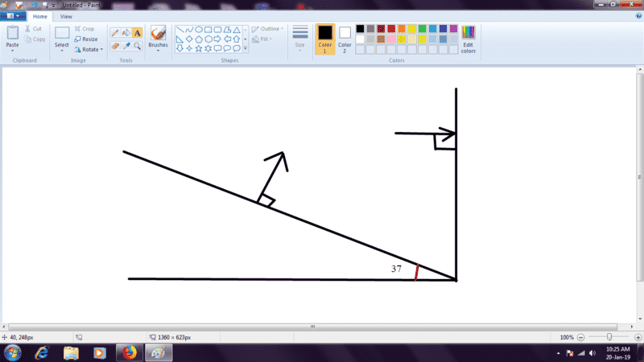The height and width of the screenshot is (362, 644).
Task: Open Firefox from the taskbar
Action: click(128, 352)
